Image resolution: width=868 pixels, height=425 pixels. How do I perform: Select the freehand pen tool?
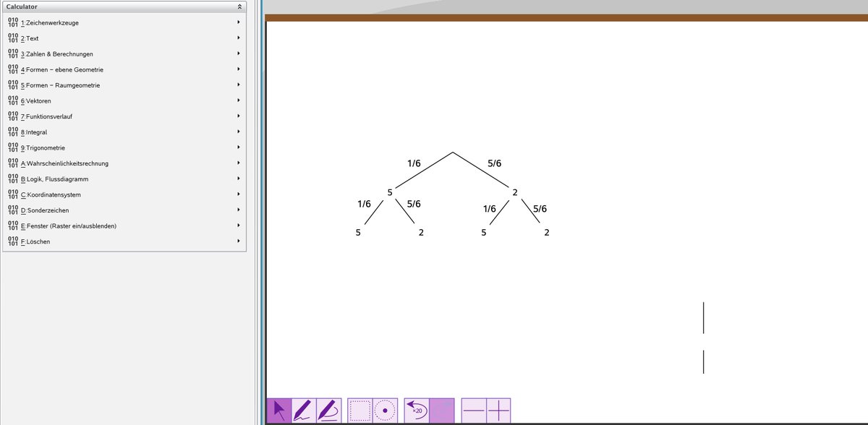click(x=304, y=410)
